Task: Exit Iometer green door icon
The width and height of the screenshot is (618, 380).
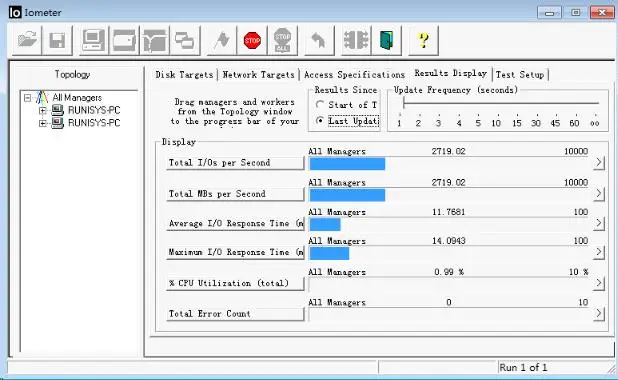Action: tap(386, 40)
